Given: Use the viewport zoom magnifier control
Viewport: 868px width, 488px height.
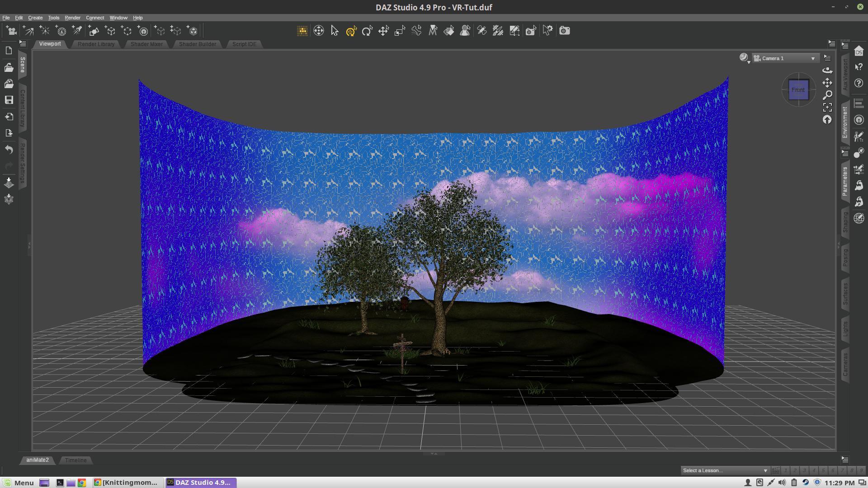Looking at the screenshot, I should 827,95.
